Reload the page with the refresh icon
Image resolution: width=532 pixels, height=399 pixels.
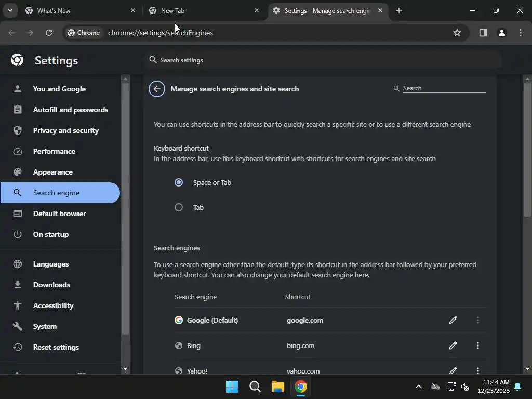click(x=49, y=33)
